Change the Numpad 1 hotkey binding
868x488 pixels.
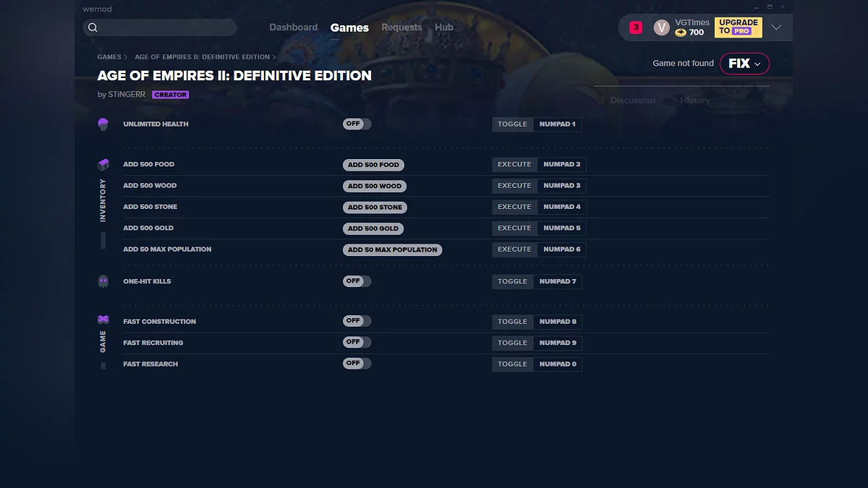click(558, 124)
